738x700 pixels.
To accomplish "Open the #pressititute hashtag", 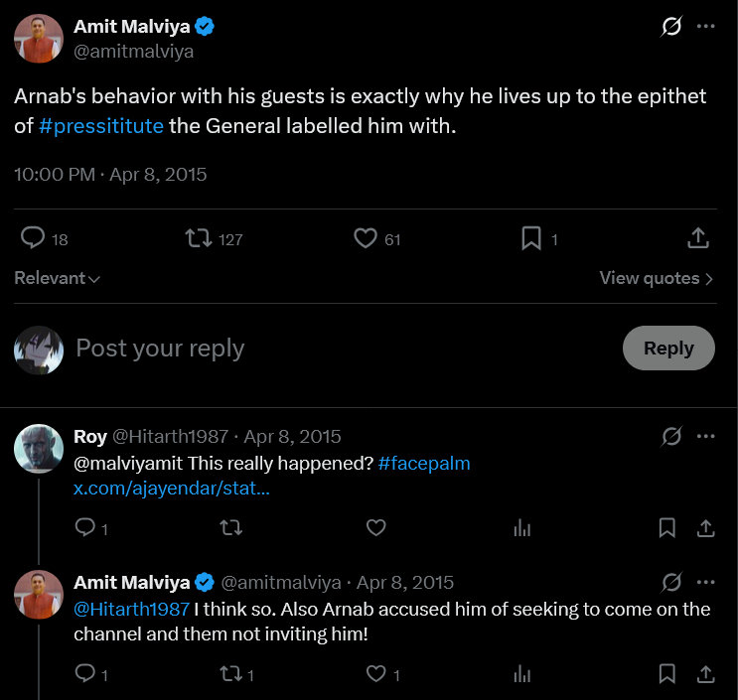I will click(x=101, y=126).
